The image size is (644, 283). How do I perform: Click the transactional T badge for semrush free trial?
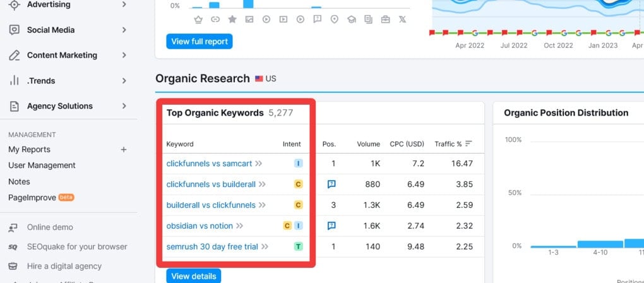click(x=298, y=247)
